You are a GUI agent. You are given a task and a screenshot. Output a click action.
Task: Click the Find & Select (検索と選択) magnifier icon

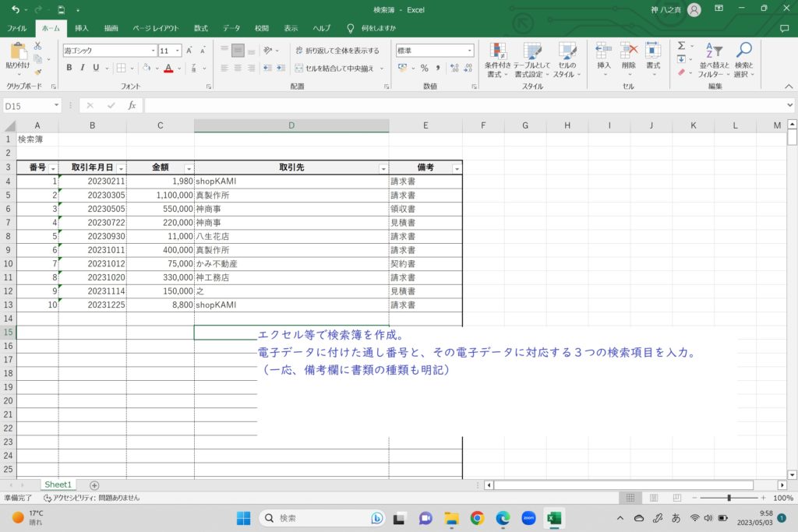tap(744, 52)
